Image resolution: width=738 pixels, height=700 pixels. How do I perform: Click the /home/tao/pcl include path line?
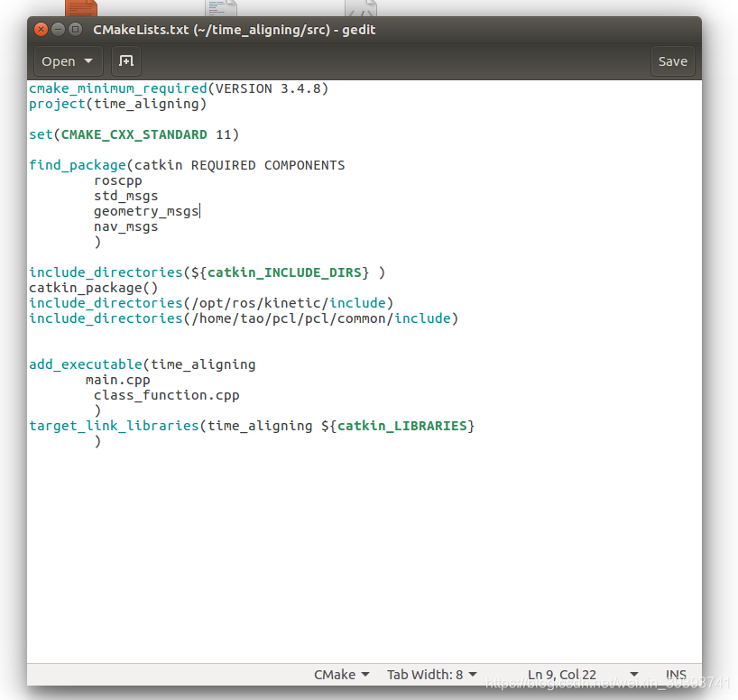pos(244,318)
